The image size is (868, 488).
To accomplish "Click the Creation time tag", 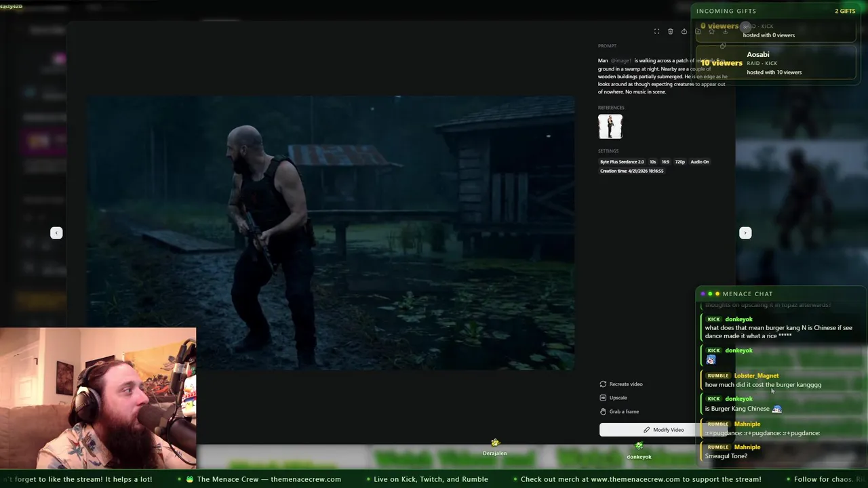I will [x=631, y=171].
